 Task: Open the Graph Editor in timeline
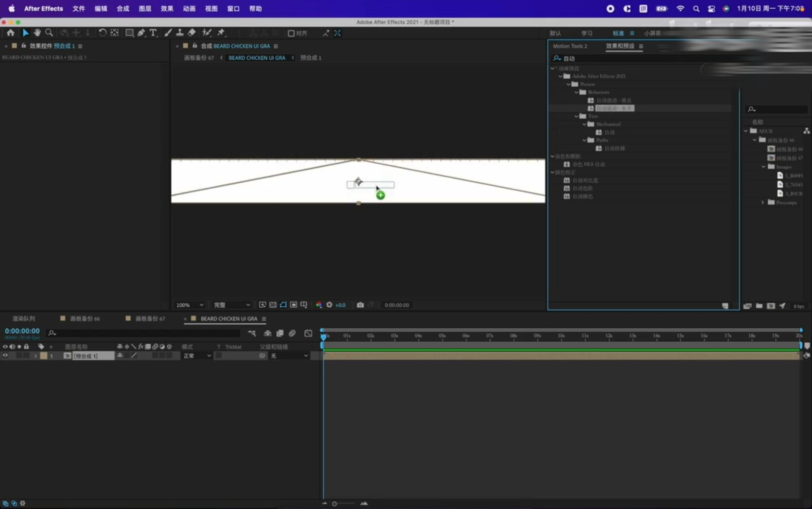point(308,333)
